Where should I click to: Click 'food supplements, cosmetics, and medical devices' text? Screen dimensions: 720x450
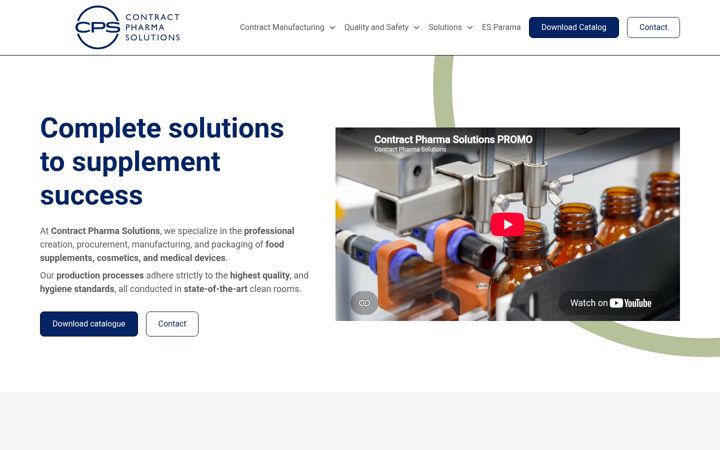pyautogui.click(x=162, y=251)
